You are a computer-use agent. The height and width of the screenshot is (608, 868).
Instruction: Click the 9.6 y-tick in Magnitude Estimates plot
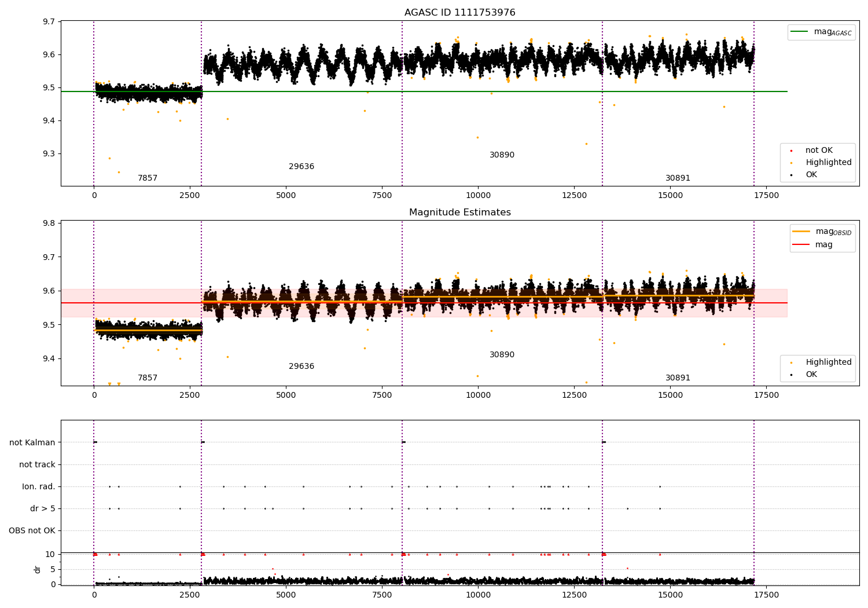click(49, 291)
